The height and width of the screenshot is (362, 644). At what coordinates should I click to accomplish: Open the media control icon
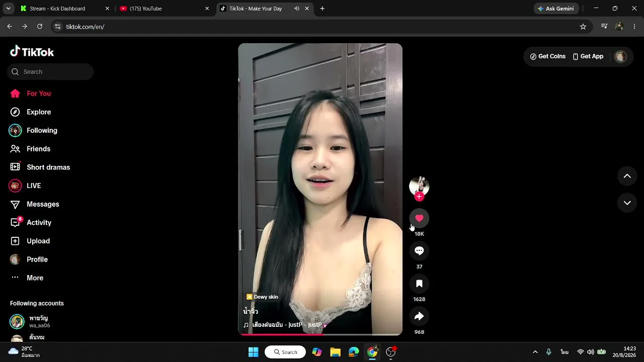pyautogui.click(x=604, y=27)
